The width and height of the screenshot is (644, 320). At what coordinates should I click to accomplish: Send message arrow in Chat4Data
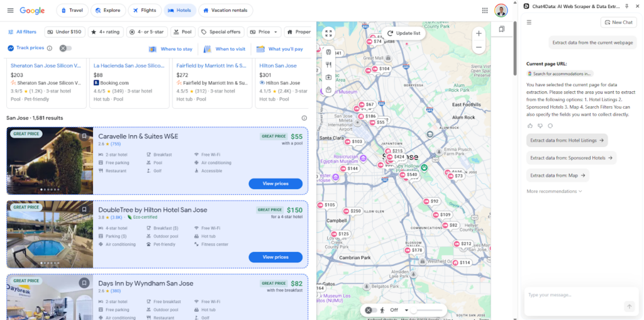point(629,306)
